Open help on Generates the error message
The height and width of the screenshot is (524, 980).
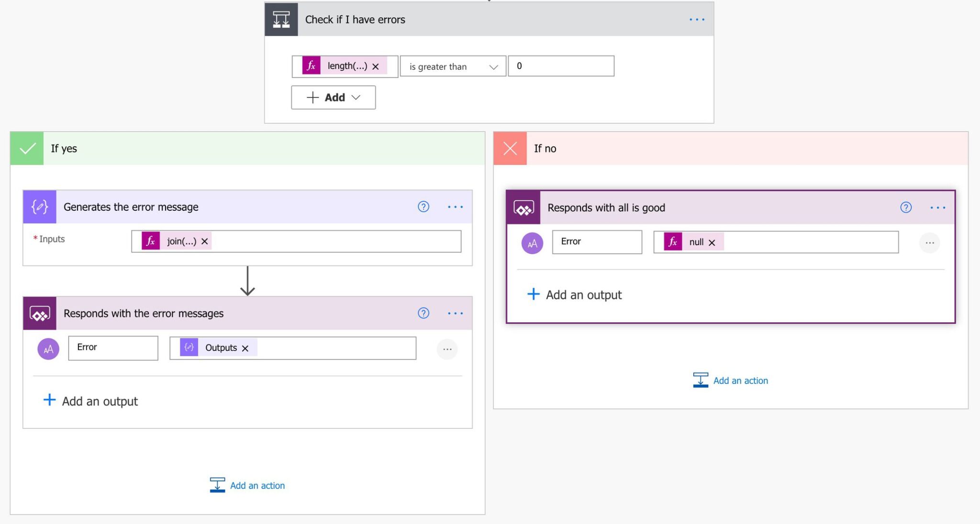[423, 207]
